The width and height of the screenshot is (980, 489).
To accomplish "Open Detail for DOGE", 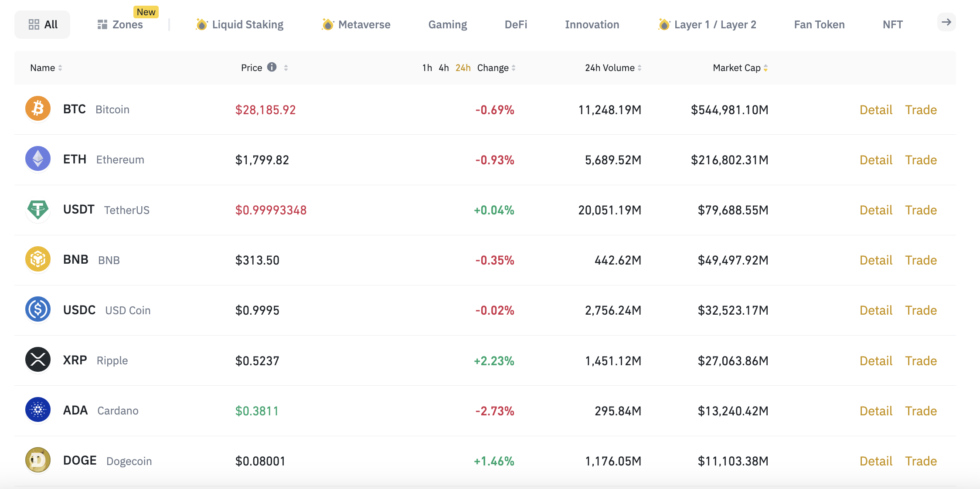I will tap(876, 461).
